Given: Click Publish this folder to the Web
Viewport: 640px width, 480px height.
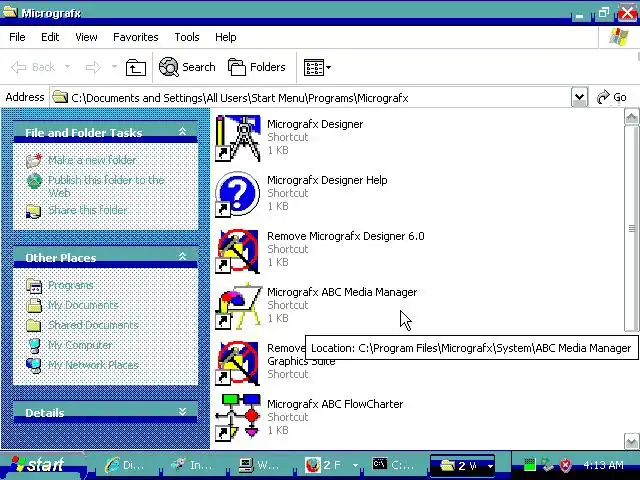Looking at the screenshot, I should [x=106, y=186].
